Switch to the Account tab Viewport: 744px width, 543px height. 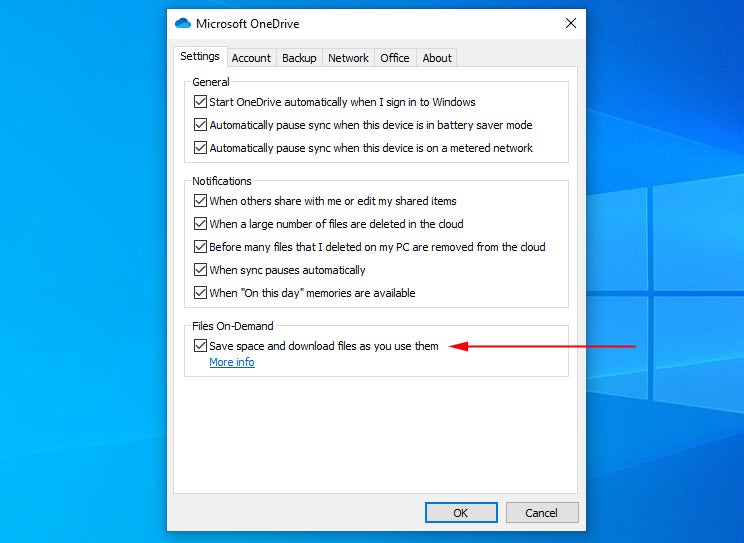[251, 58]
